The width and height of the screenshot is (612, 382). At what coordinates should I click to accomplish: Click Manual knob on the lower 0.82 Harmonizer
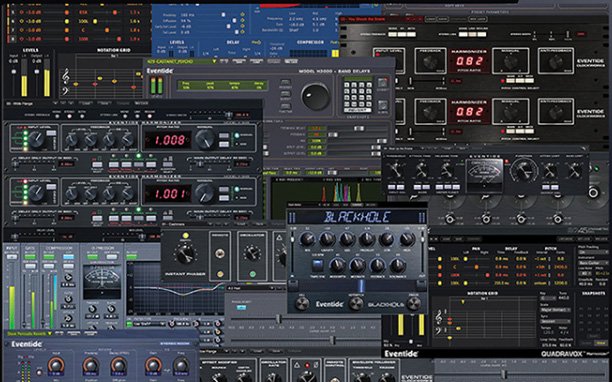click(511, 112)
